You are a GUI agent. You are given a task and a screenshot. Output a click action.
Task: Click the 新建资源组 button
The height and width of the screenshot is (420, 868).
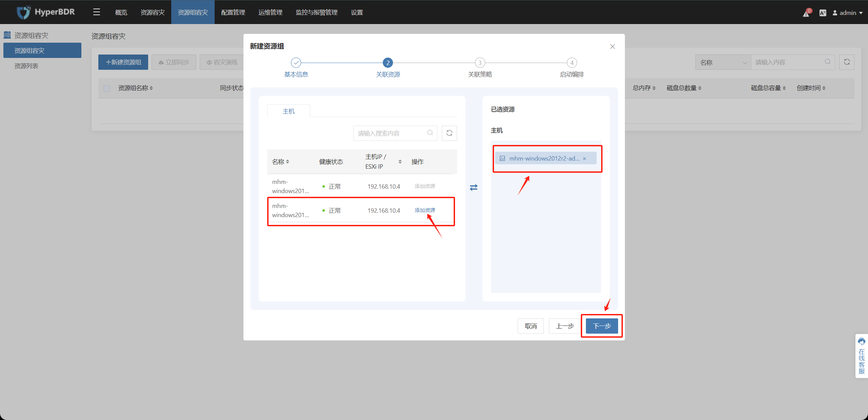123,62
